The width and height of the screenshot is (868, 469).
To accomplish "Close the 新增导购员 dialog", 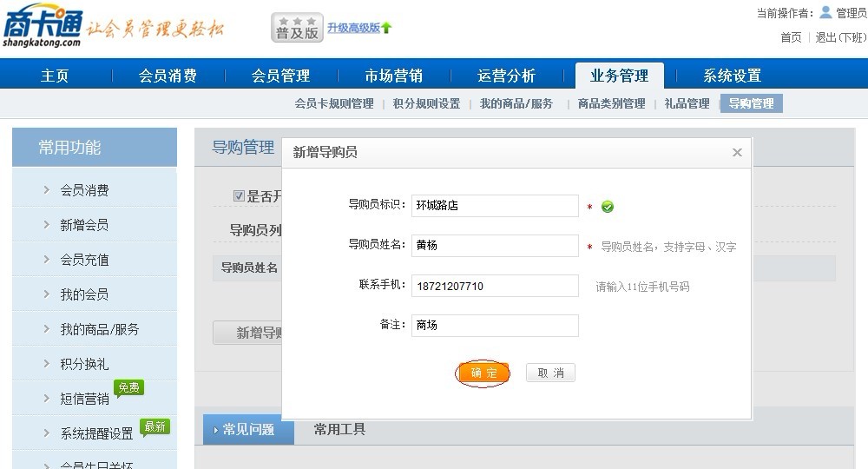I will [737, 152].
